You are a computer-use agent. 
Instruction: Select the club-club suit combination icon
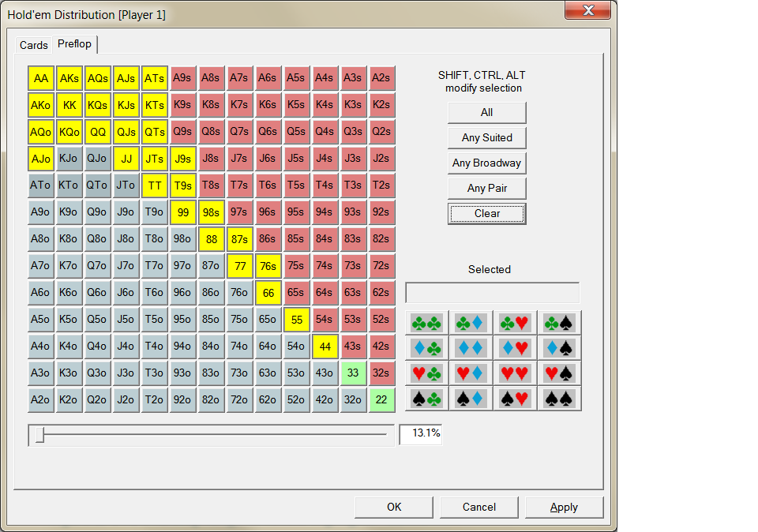tap(426, 323)
